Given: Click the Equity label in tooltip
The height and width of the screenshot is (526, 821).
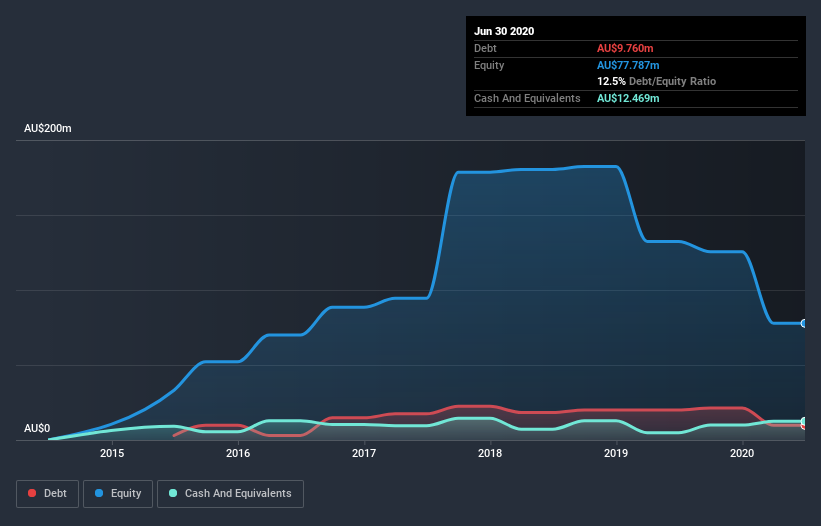Looking at the screenshot, I should coord(489,65).
